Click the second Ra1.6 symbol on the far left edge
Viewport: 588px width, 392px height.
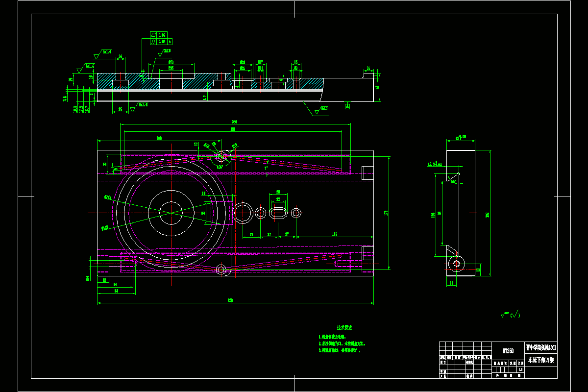[90, 66]
